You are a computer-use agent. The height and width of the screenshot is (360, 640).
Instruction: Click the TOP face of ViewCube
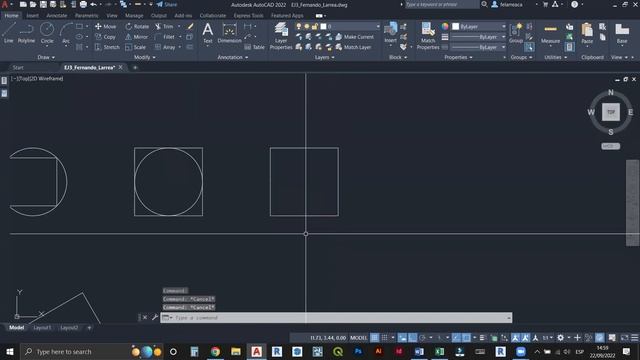[611, 112]
